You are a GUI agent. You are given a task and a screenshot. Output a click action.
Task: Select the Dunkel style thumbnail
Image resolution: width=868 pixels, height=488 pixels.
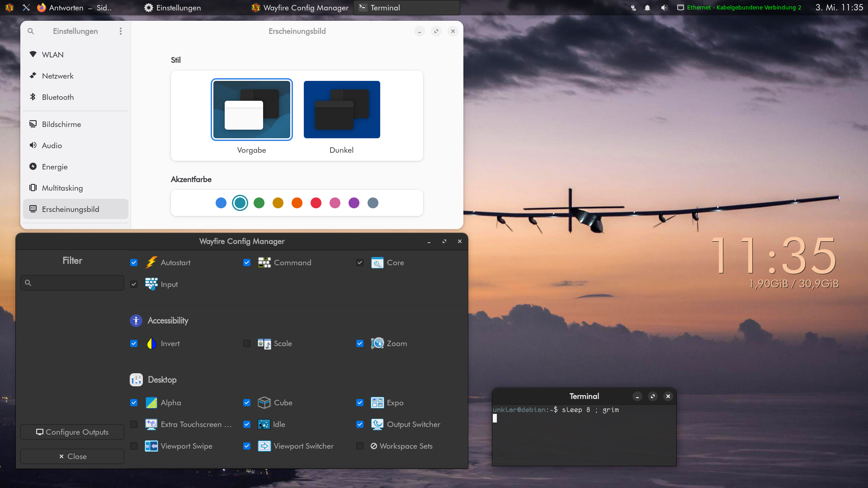[342, 110]
